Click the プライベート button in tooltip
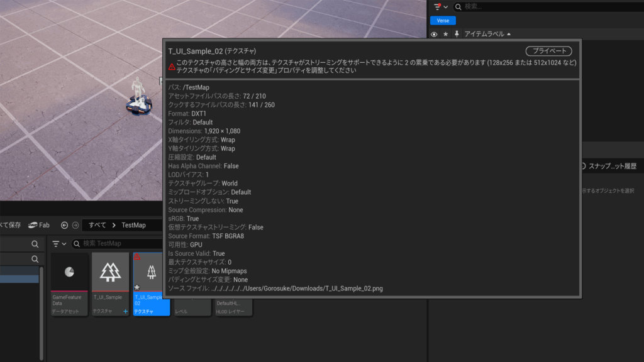The image size is (644, 362). 548,51
